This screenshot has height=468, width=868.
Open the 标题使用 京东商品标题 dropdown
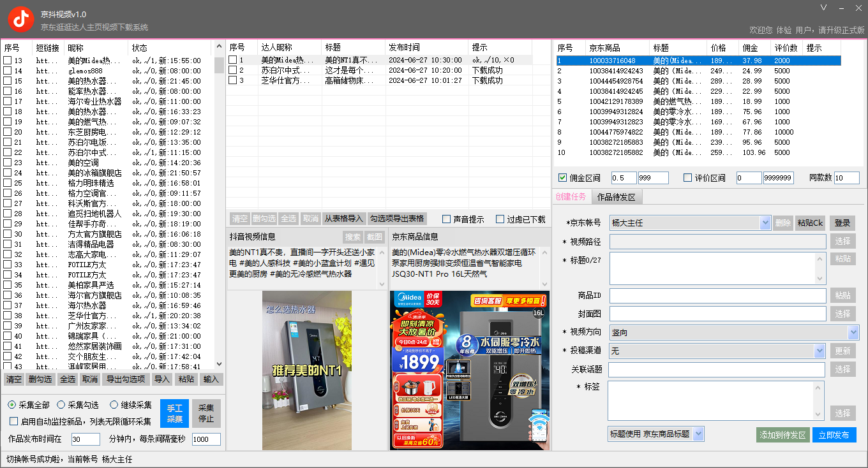698,434
